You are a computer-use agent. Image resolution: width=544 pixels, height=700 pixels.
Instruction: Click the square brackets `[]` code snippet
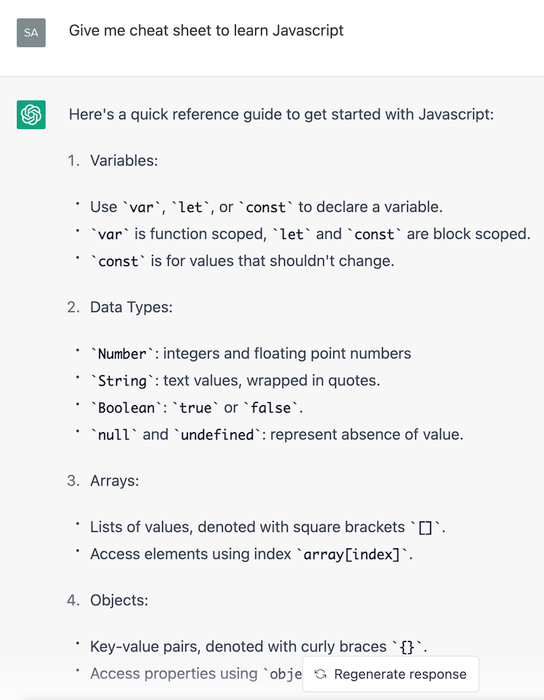[x=425, y=527]
